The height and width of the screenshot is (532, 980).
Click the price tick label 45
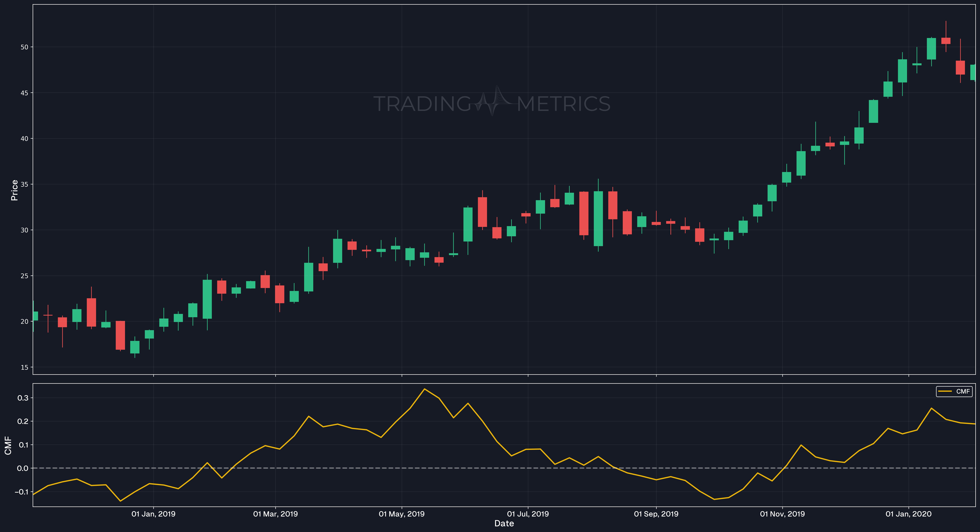coord(24,93)
